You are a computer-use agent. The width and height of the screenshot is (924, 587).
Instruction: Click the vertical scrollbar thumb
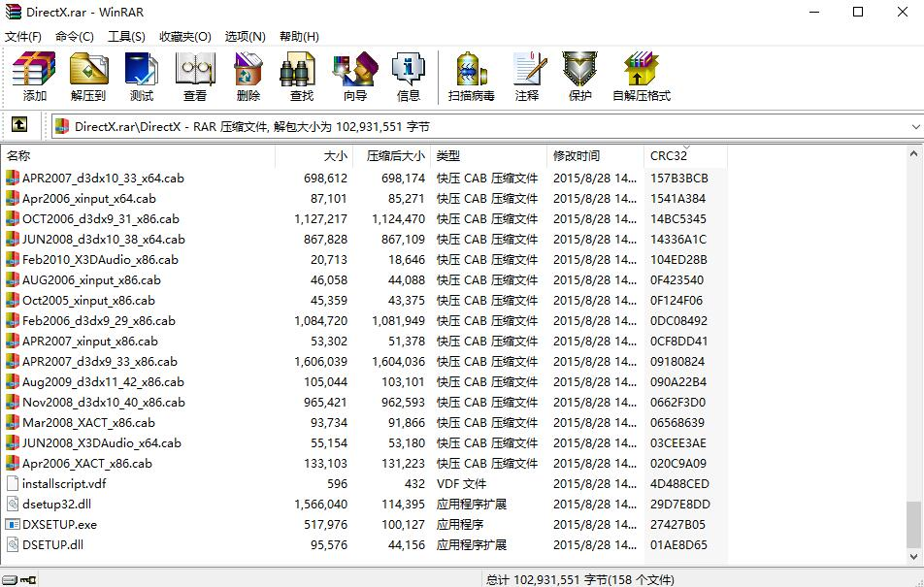click(x=913, y=523)
